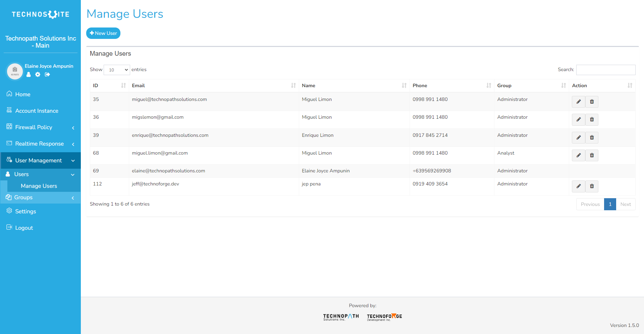Edit the user miguel@technopathsolutions.com
The image size is (644, 334).
click(578, 102)
